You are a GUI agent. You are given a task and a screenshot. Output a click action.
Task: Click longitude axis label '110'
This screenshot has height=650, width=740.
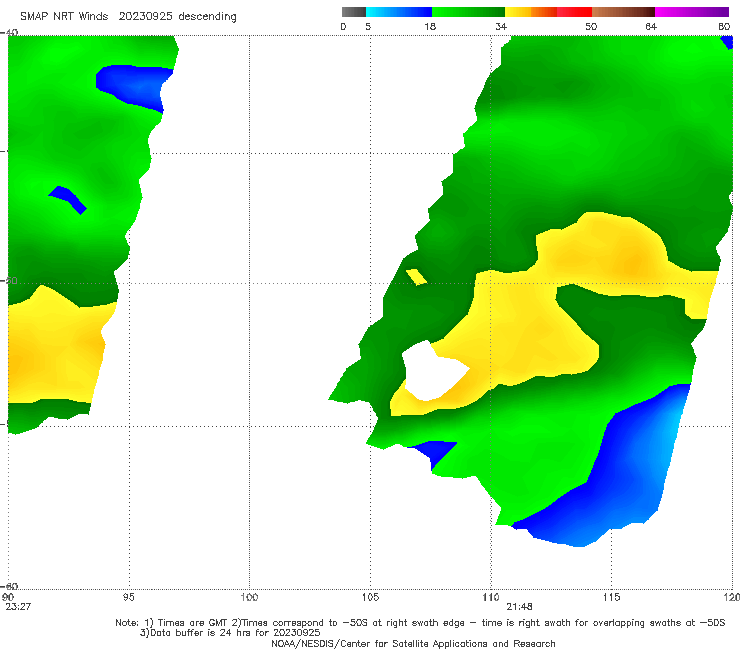(491, 597)
